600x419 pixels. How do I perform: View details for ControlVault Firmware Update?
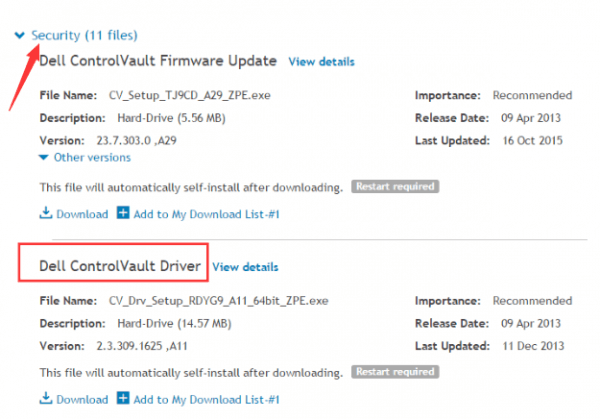pyautogui.click(x=321, y=62)
